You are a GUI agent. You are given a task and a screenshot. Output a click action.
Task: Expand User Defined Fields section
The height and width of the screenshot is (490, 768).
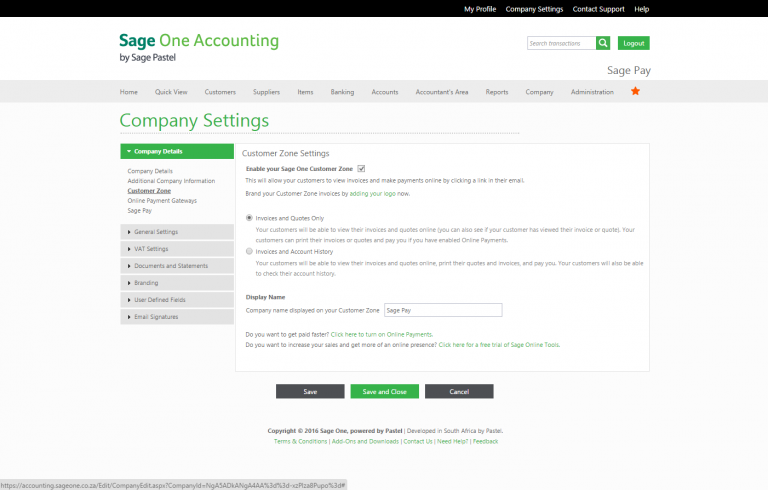coord(177,300)
